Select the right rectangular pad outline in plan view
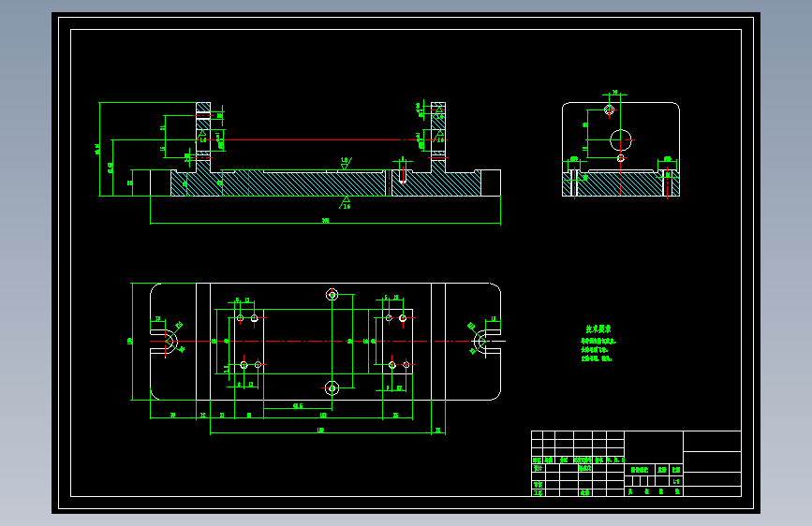 pos(397,342)
